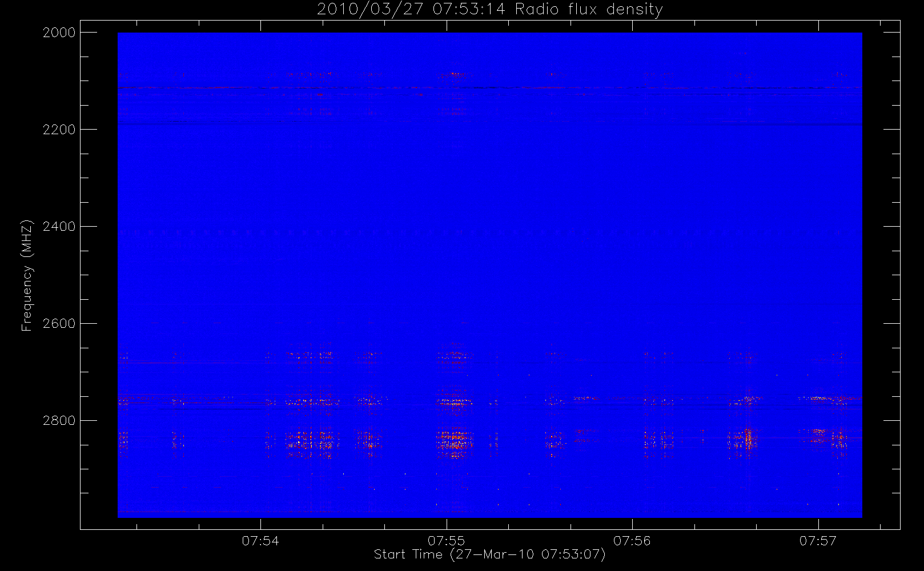This screenshot has height=571, width=924.
Task: Click the 2800 frequency tick label
Action: point(59,421)
